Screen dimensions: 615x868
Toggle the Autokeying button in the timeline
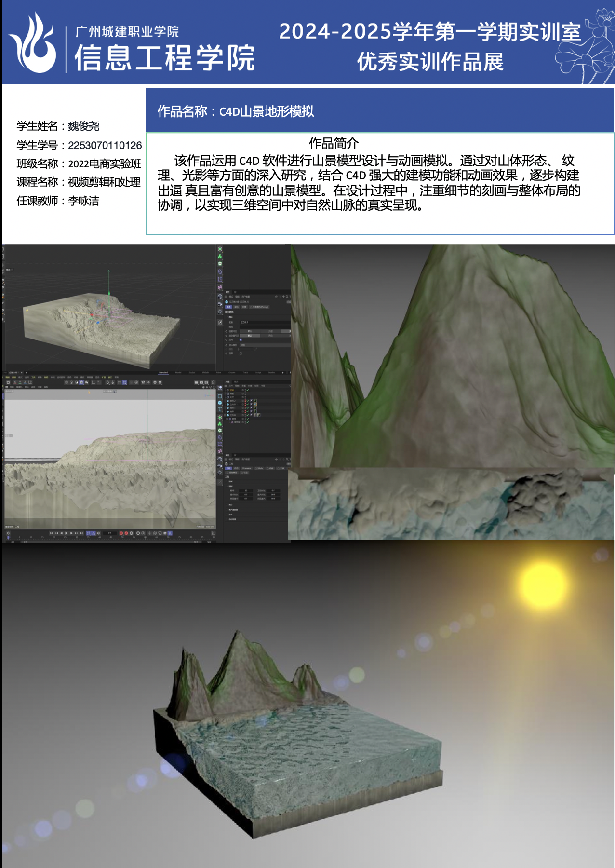[126, 533]
